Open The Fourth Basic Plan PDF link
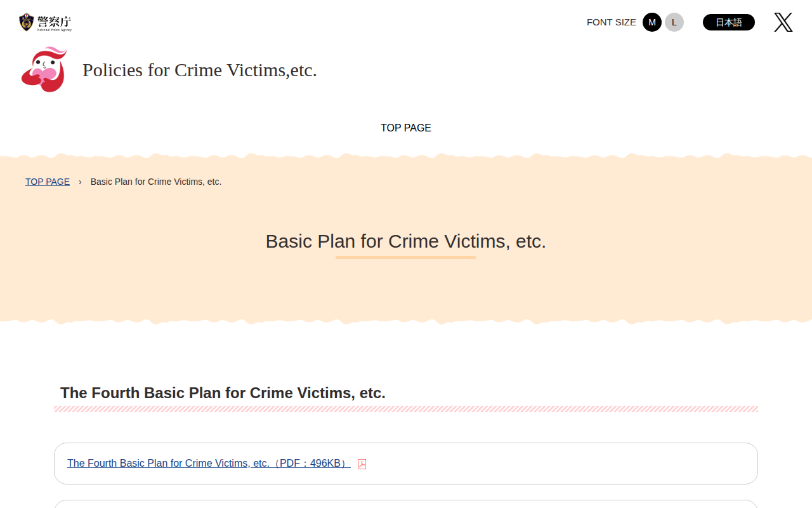The height and width of the screenshot is (508, 812). click(208, 464)
